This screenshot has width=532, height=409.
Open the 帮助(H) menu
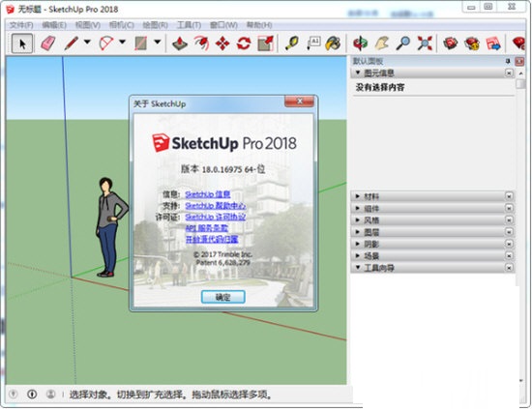(259, 25)
